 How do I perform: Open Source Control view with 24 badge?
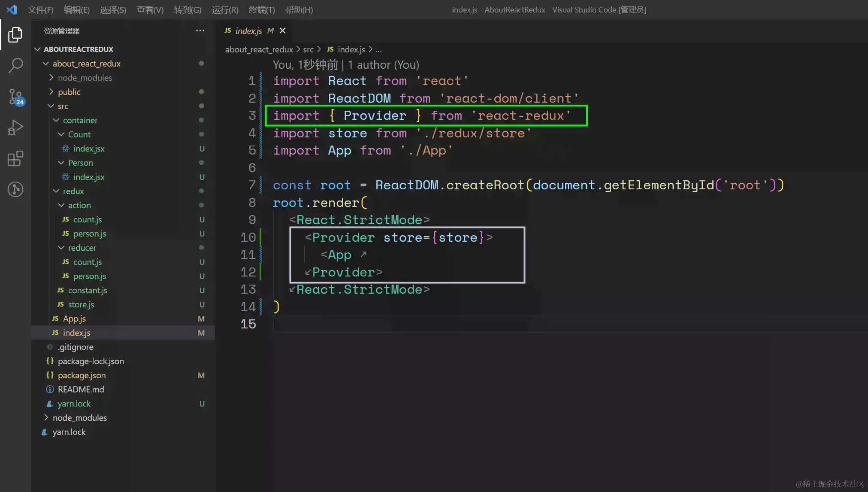[15, 97]
